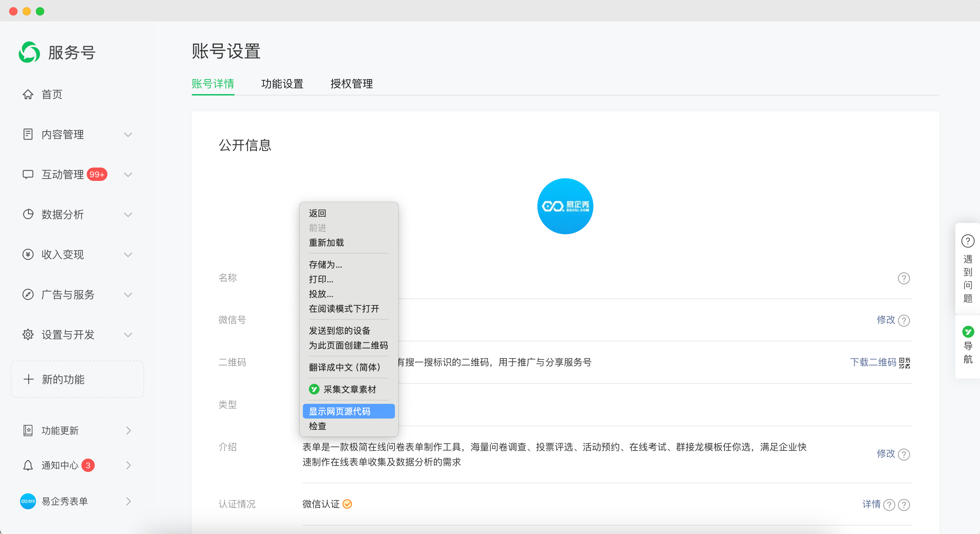Click the 内容管理 document icon
This screenshot has height=534, width=980.
[x=28, y=135]
